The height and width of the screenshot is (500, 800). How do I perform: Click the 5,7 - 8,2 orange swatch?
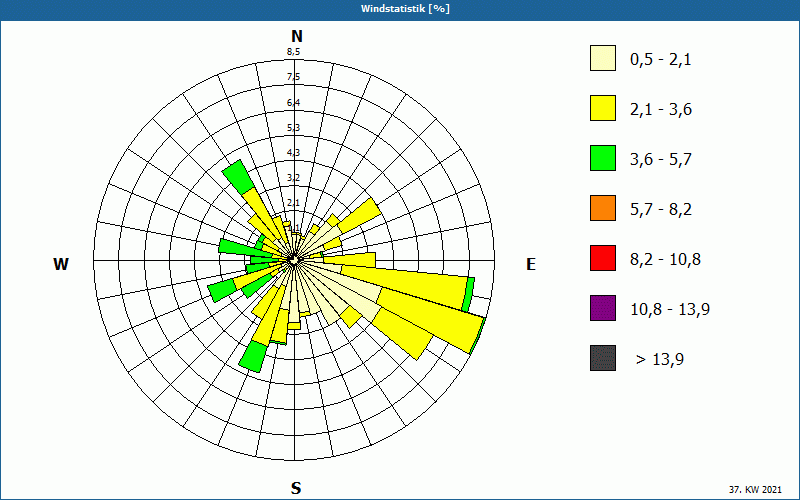click(603, 208)
